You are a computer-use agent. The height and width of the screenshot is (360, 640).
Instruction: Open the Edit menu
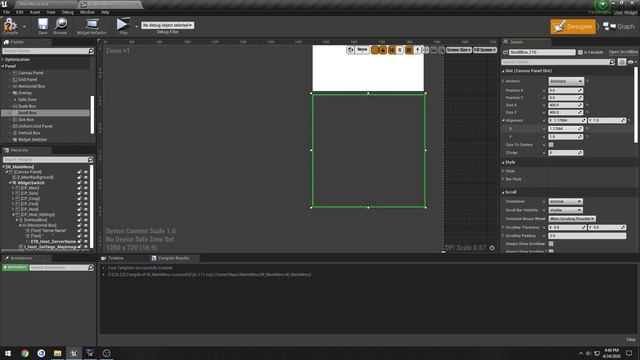[x=20, y=12]
